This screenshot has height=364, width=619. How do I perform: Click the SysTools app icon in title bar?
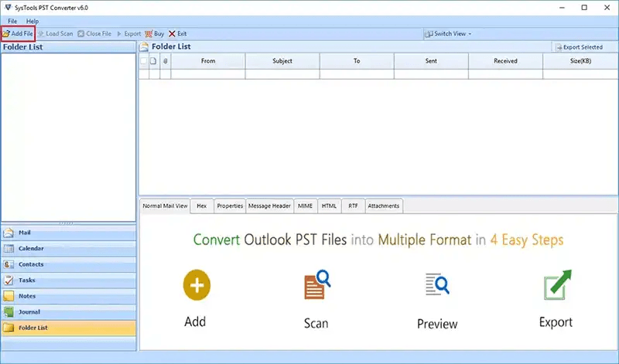8,8
